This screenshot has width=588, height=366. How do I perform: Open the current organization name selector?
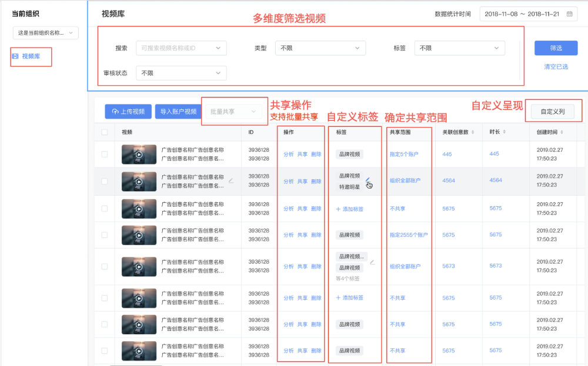[x=46, y=33]
